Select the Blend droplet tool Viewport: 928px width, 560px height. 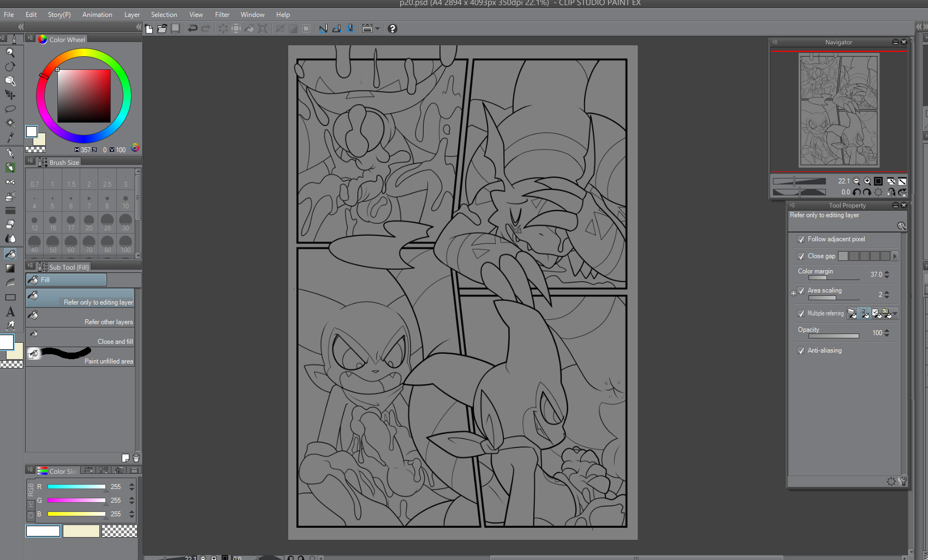coord(10,239)
